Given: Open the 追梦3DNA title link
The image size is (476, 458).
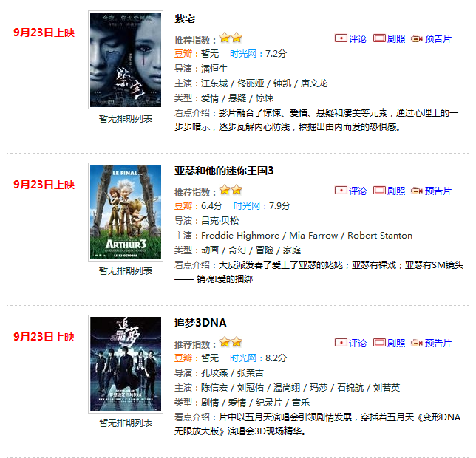Looking at the screenshot, I should point(200,323).
